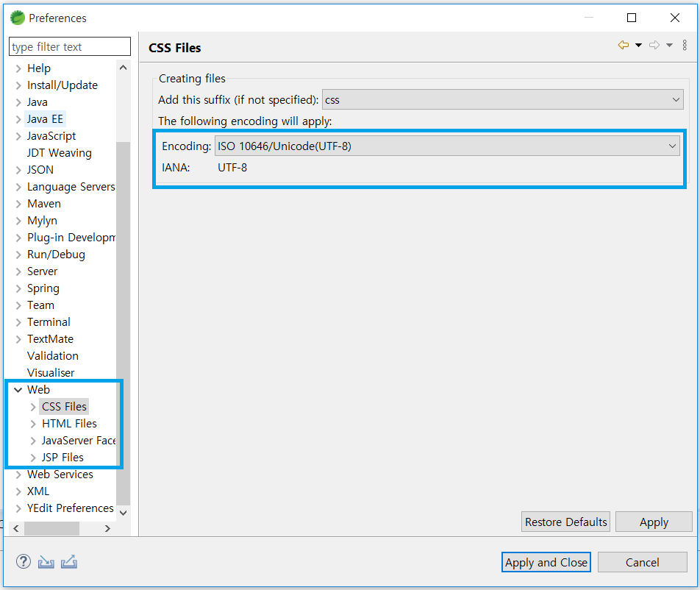Click the Preferences window app icon
This screenshot has height=590, width=700.
pos(18,18)
